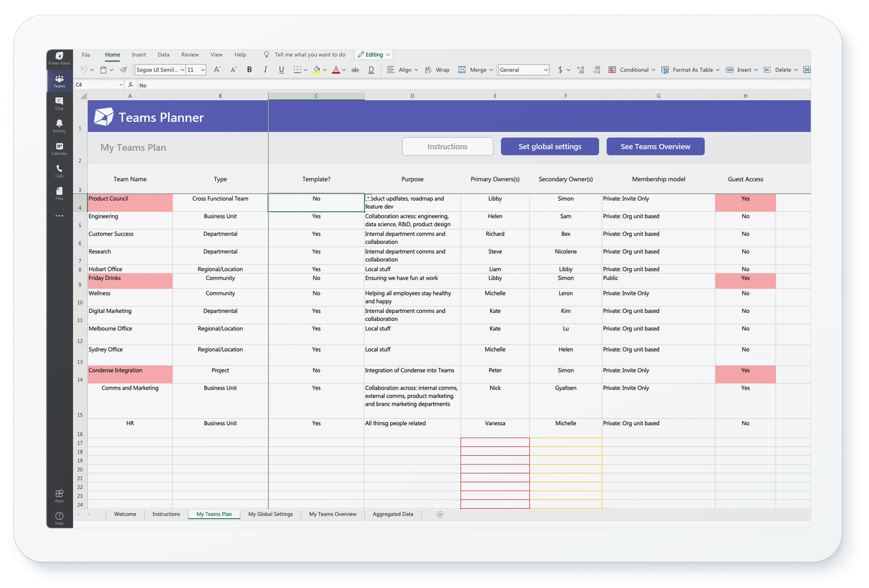Screen dimensions: 869x588
Task: Open the Calendar sidebar icon
Action: (59, 148)
